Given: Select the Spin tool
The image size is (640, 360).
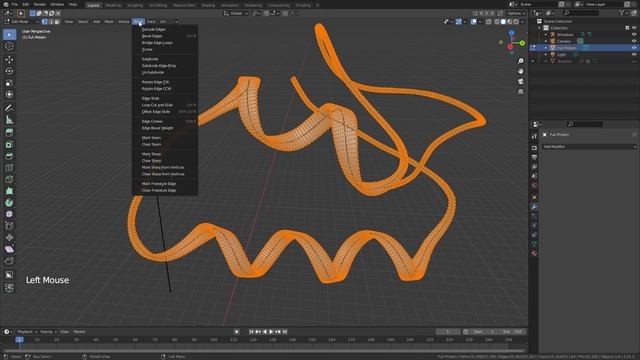Looking at the screenshot, I should [x=9, y=203].
